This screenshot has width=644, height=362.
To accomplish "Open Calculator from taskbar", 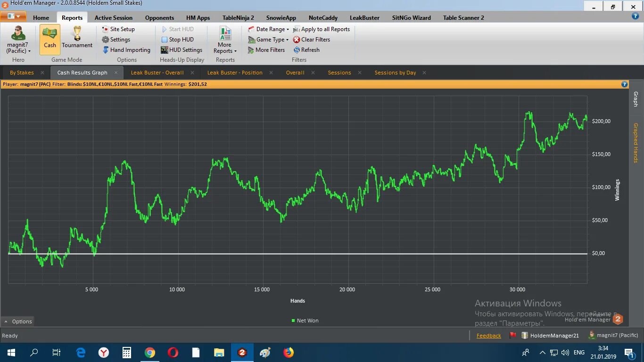I will coord(127,353).
